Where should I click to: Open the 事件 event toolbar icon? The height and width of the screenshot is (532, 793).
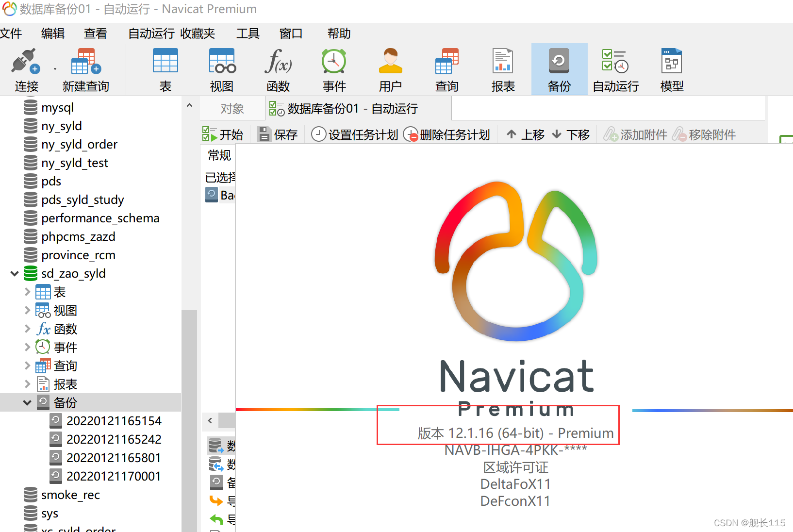click(x=334, y=70)
